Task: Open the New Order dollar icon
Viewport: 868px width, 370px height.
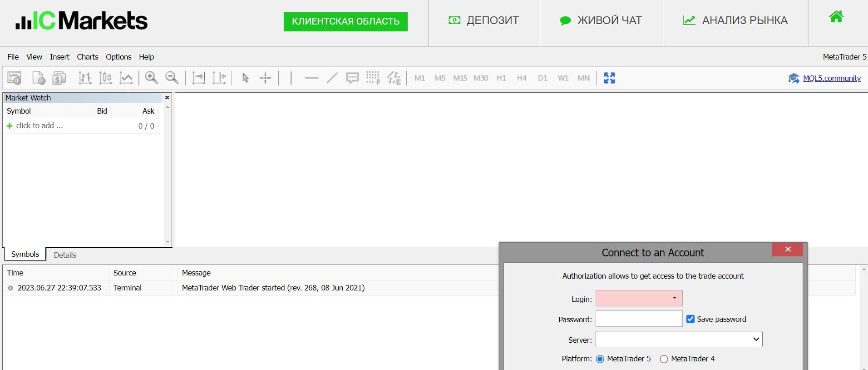Action: click(59, 78)
